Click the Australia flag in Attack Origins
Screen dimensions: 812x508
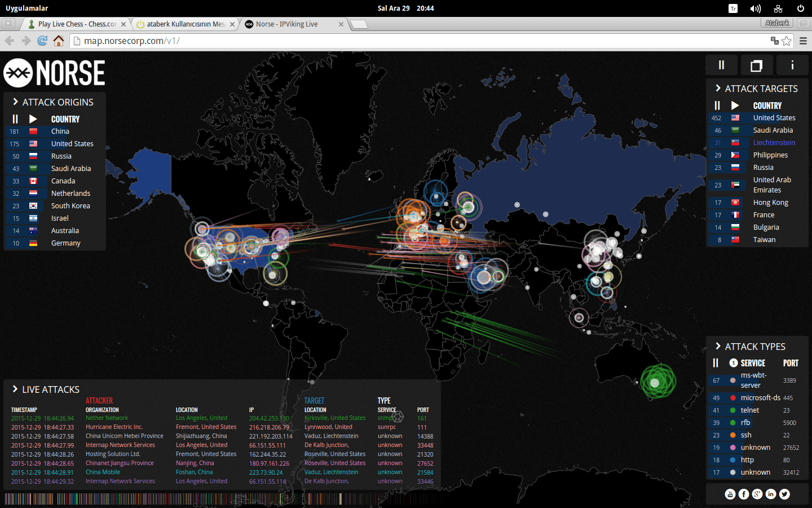tap(33, 231)
